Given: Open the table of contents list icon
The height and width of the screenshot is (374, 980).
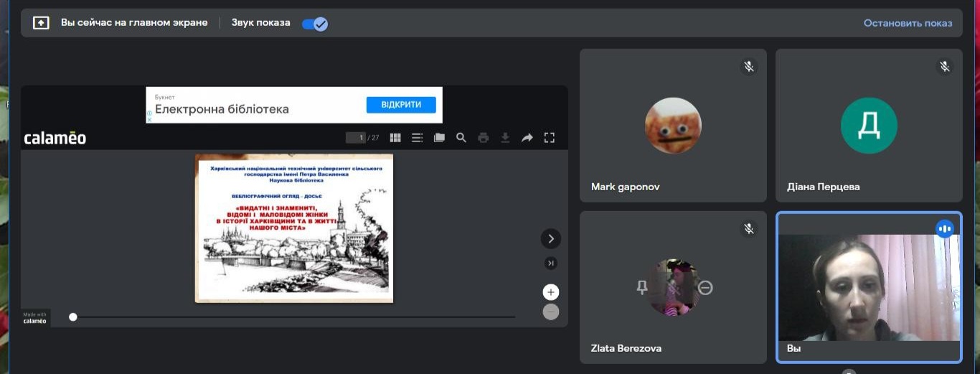Looking at the screenshot, I should 417,138.
